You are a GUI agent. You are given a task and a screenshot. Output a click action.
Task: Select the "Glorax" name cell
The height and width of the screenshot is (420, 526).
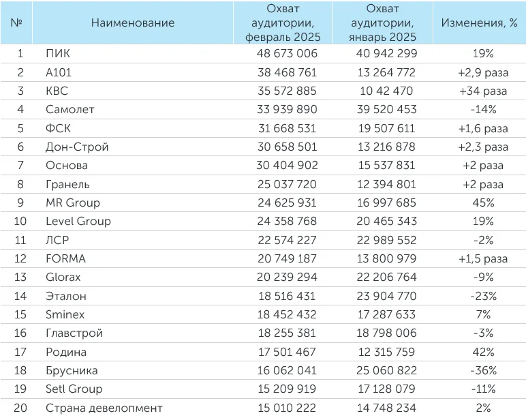[65, 277]
